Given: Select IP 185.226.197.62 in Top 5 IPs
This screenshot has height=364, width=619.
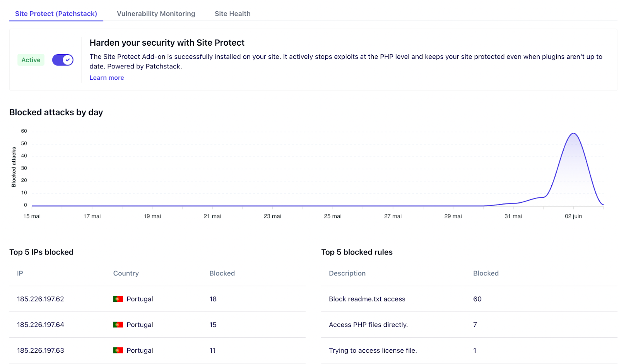Looking at the screenshot, I should coord(40,299).
